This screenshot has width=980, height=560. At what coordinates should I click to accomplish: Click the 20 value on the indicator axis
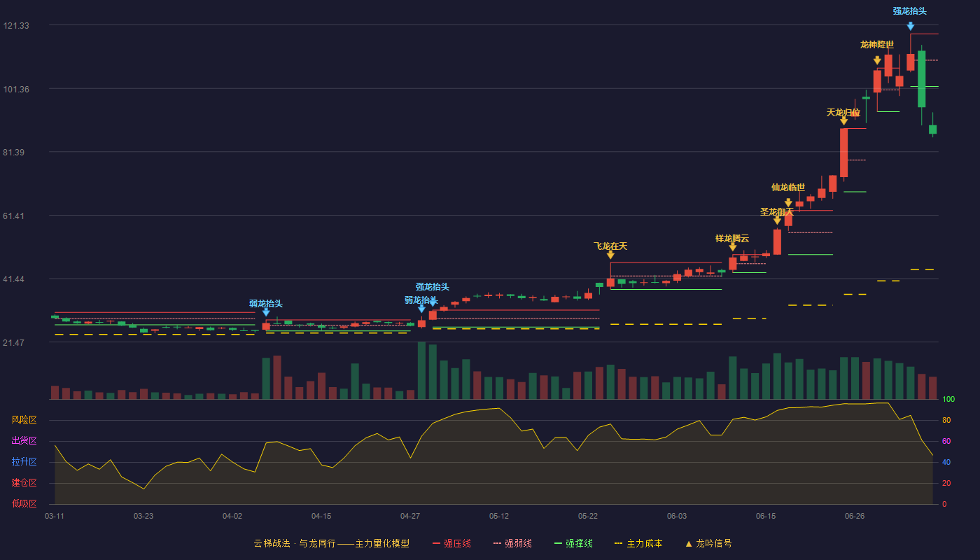pyautogui.click(x=946, y=484)
